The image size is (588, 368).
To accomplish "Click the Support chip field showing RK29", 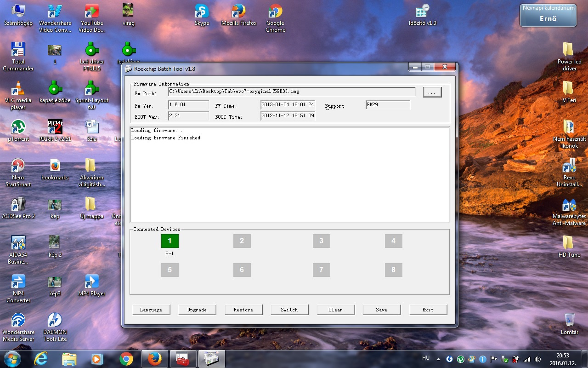I will tap(388, 105).
